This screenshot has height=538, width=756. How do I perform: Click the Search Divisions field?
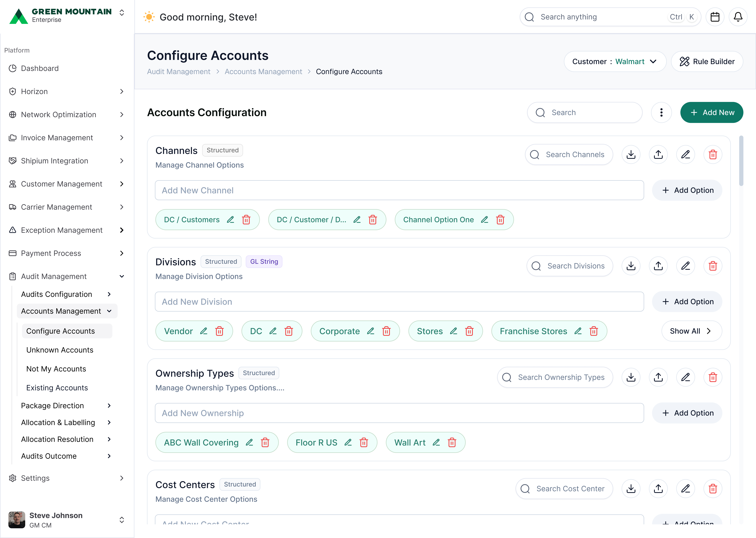coord(570,266)
